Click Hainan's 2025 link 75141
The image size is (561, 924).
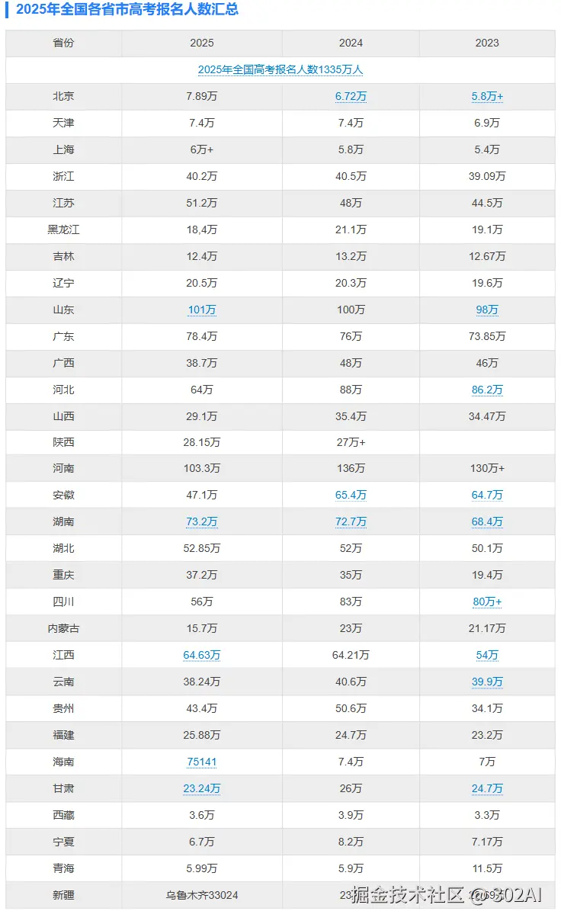[202, 762]
